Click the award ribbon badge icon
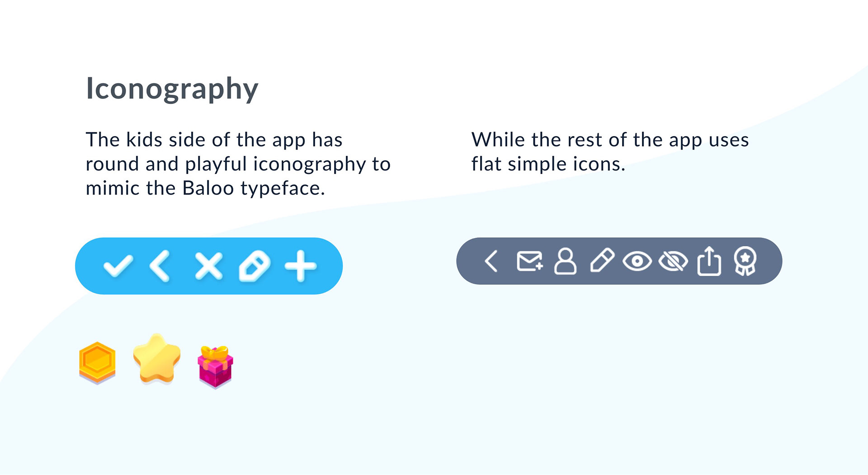Screen dimensions: 868x475 pyautogui.click(x=745, y=261)
